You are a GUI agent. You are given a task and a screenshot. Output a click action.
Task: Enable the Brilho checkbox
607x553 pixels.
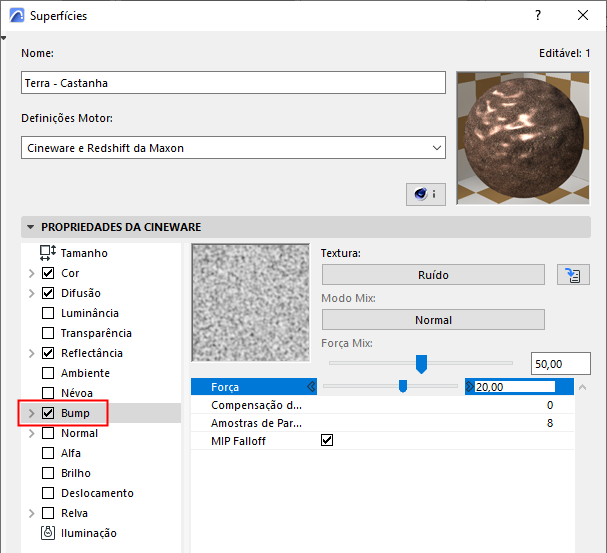pos(48,473)
